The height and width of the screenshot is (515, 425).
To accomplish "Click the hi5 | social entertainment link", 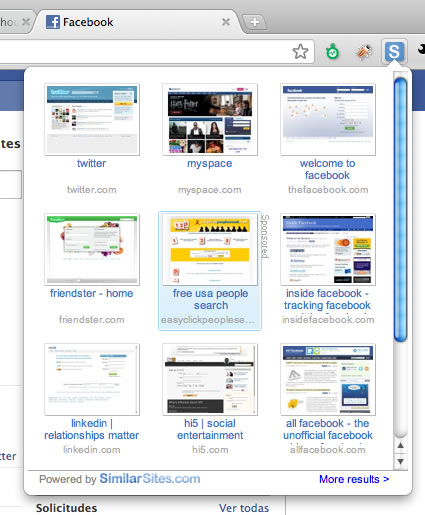I will 210,429.
